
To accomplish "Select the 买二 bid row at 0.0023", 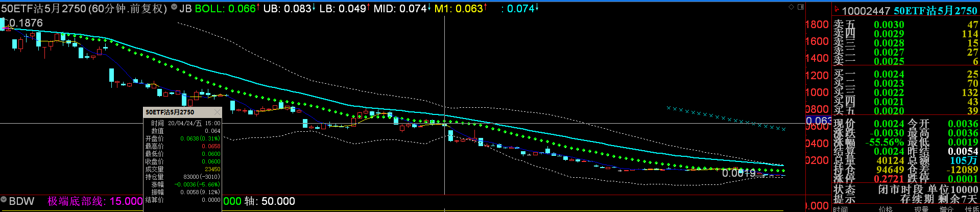I will point(906,83).
